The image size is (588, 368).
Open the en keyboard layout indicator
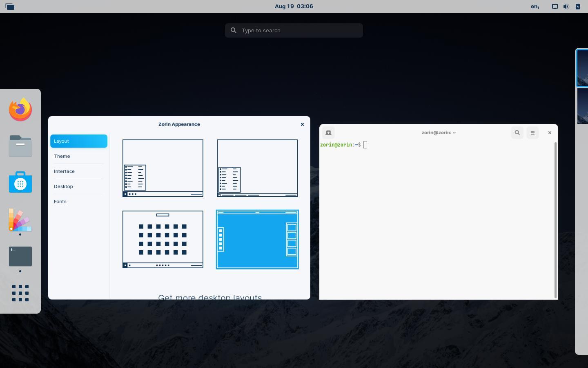[535, 7]
